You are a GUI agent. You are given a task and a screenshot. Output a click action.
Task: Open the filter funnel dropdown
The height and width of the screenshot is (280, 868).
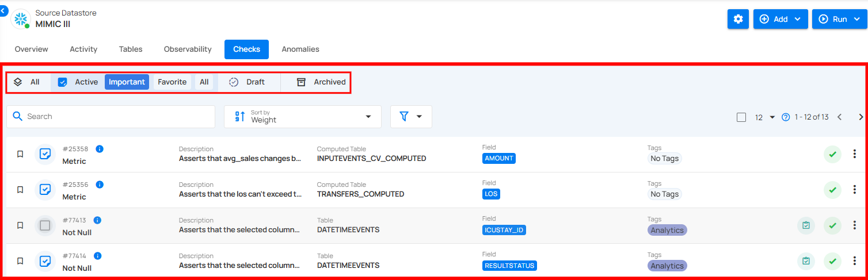pos(411,117)
